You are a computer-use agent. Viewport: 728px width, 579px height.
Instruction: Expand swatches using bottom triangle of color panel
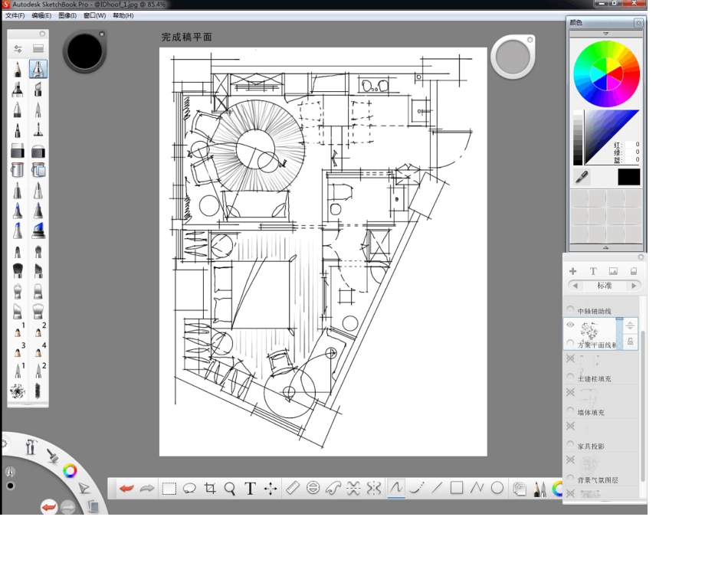click(x=605, y=247)
